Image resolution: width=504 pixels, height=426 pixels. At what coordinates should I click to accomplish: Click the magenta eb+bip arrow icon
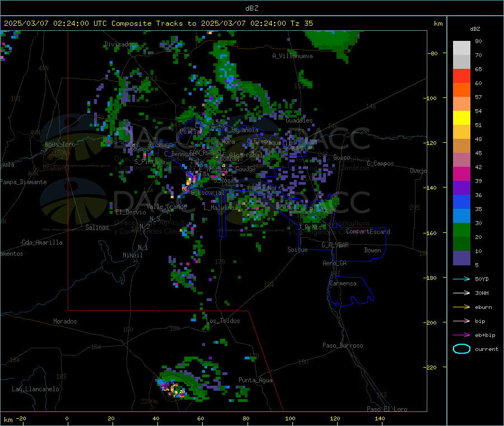461,335
